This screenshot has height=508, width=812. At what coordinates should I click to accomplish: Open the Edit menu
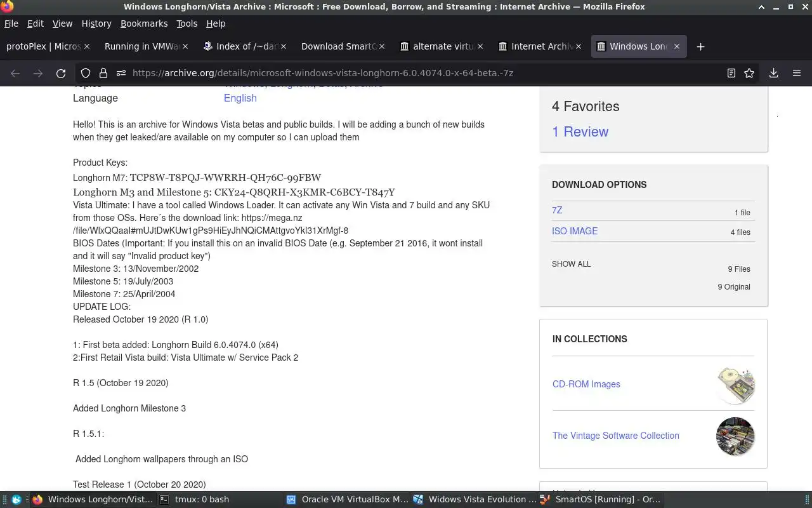36,23
